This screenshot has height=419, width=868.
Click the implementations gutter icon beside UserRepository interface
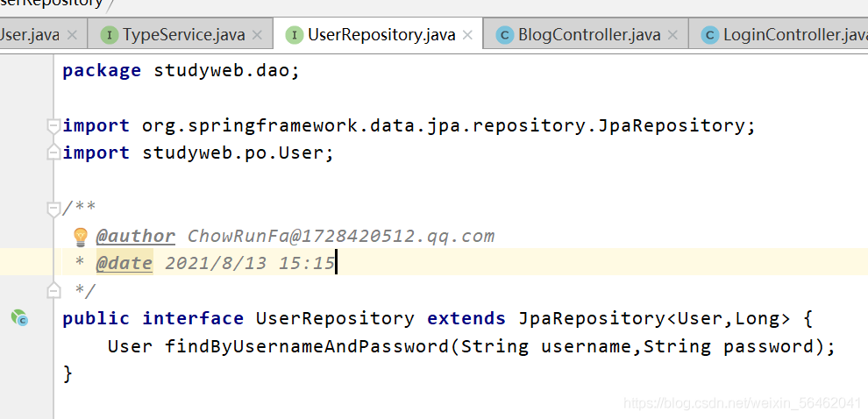click(x=19, y=318)
